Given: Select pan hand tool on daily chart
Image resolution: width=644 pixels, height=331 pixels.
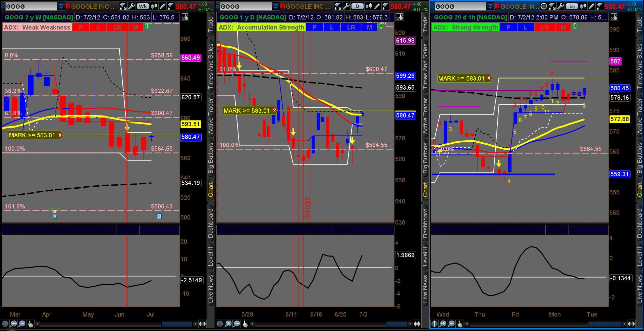Looking at the screenshot, I should pos(245,324).
